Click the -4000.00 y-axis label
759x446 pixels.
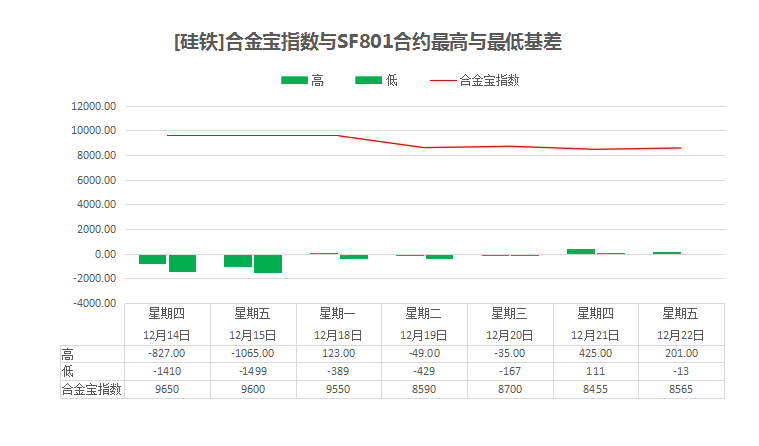94,303
